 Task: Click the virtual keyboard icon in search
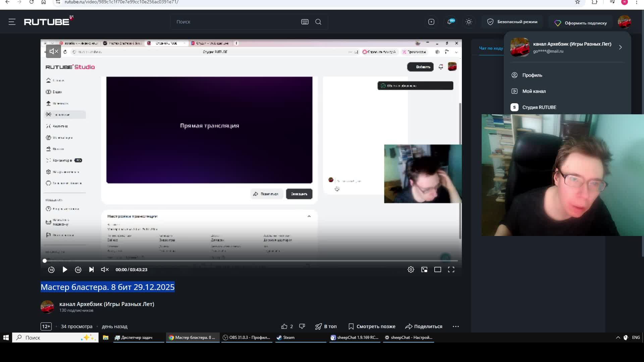point(305,22)
